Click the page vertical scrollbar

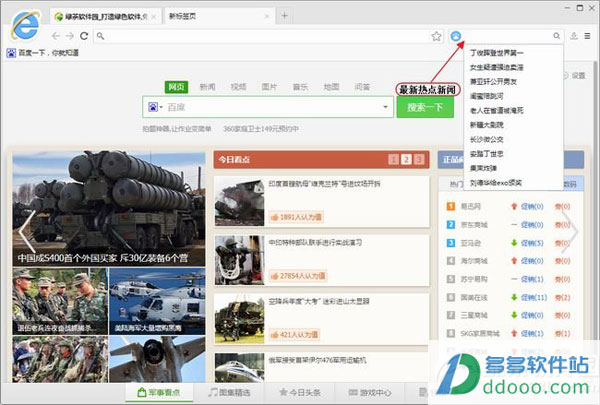pos(596,199)
